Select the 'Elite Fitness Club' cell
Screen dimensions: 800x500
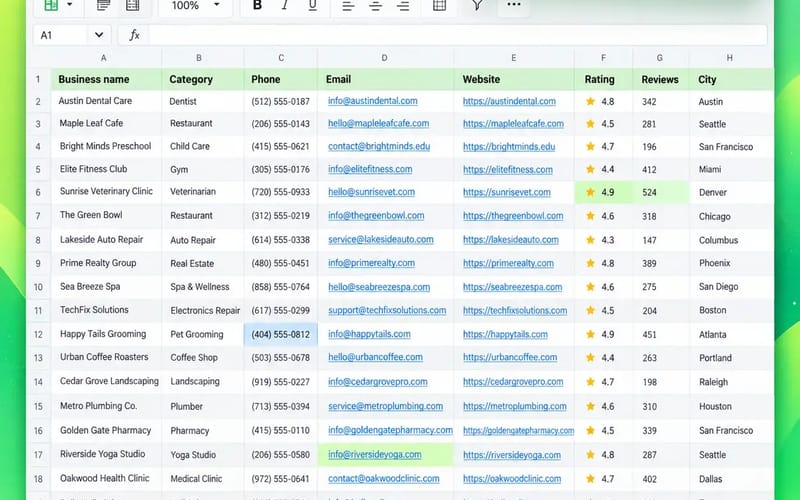[107, 169]
